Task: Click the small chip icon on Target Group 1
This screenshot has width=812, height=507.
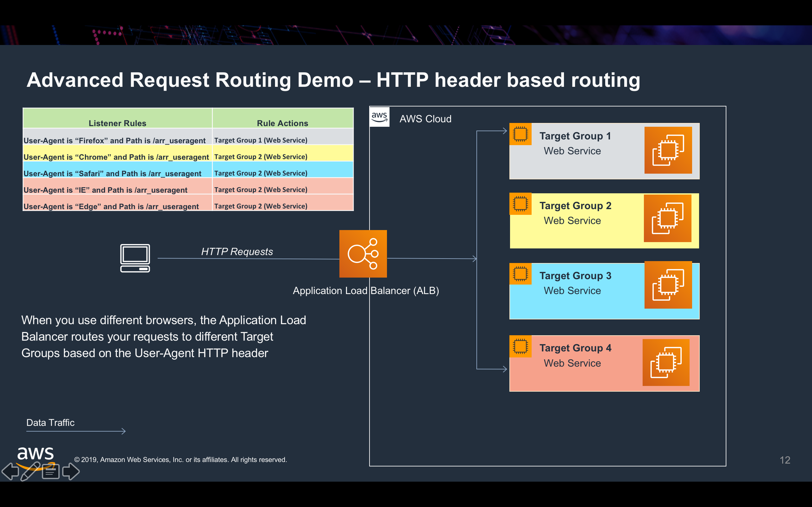Action: coord(520,134)
